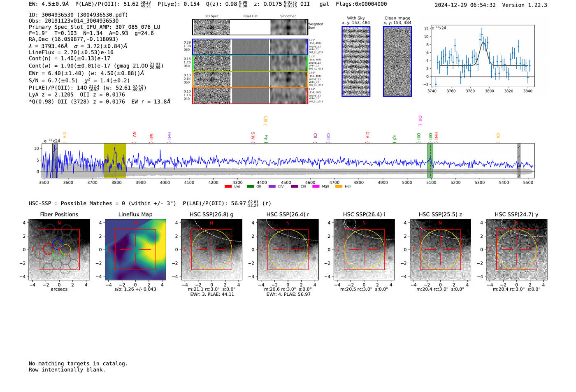Click the SiIV line marker label
The width and height of the screenshot is (576, 392).
tap(253, 137)
